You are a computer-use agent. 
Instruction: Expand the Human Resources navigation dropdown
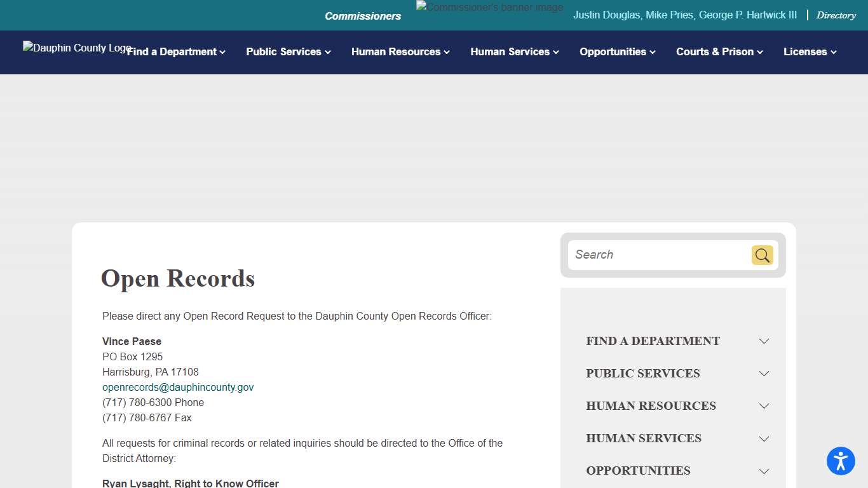coord(400,52)
